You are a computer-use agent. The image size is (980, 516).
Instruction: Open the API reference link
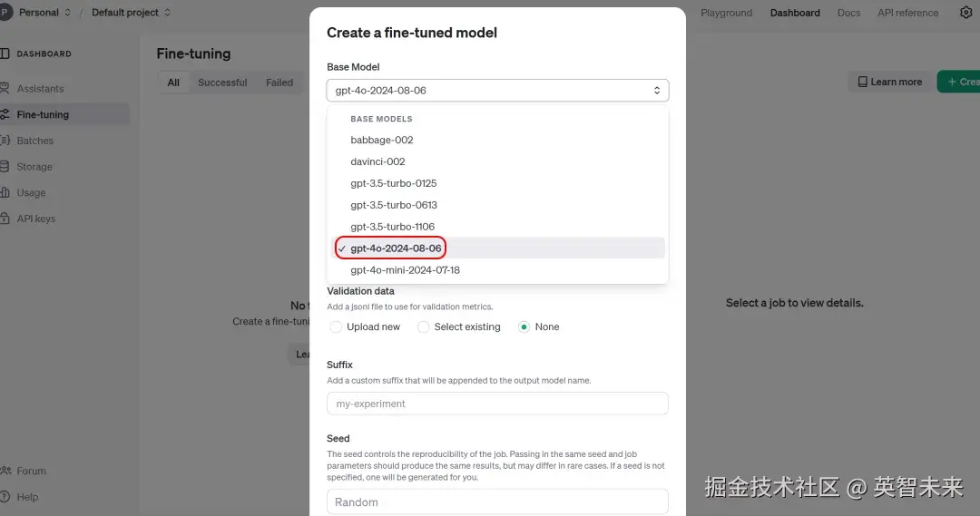pyautogui.click(x=907, y=13)
